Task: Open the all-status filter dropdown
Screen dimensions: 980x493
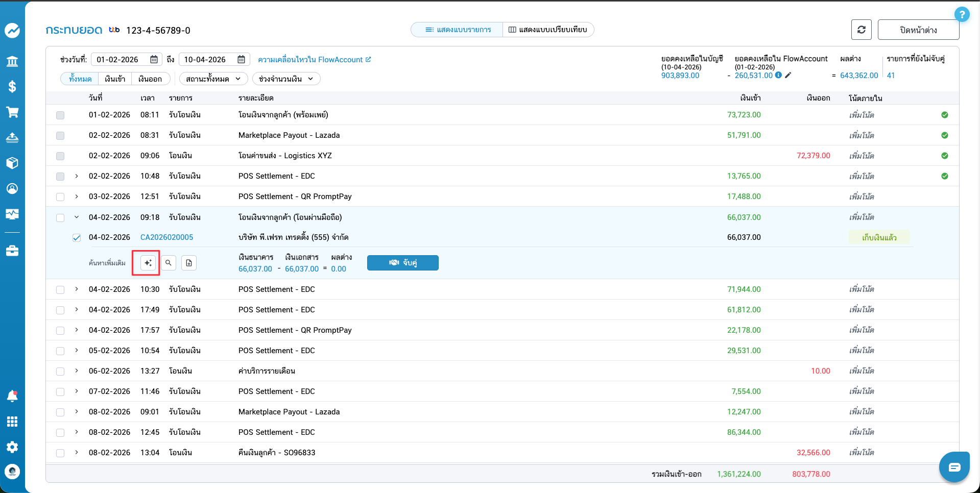Action: [213, 79]
